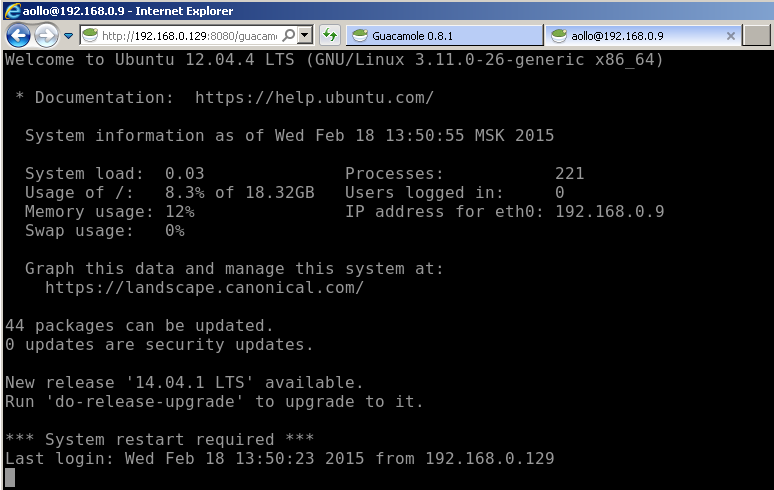Click '*** System restart required ***' line
This screenshot has height=490, width=774.
159,439
